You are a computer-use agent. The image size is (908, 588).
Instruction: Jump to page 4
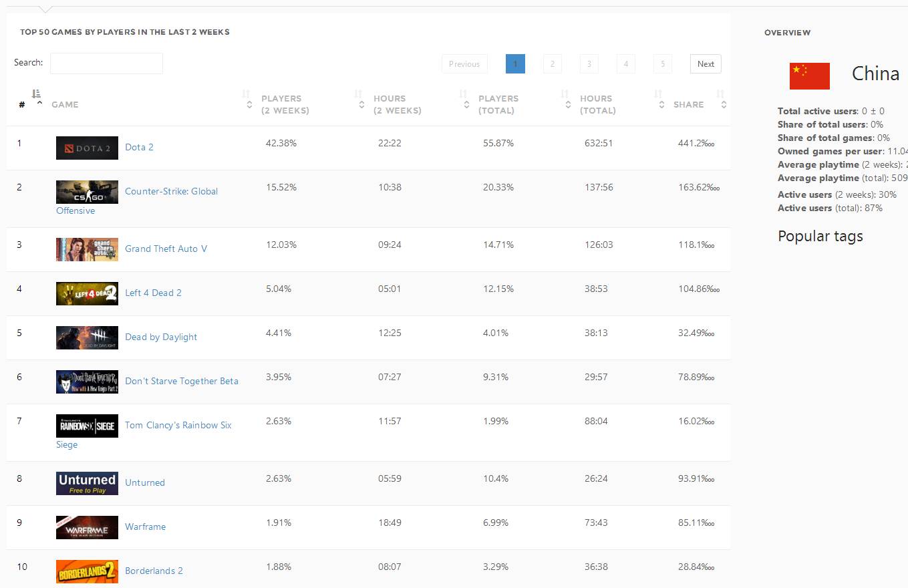(x=625, y=64)
